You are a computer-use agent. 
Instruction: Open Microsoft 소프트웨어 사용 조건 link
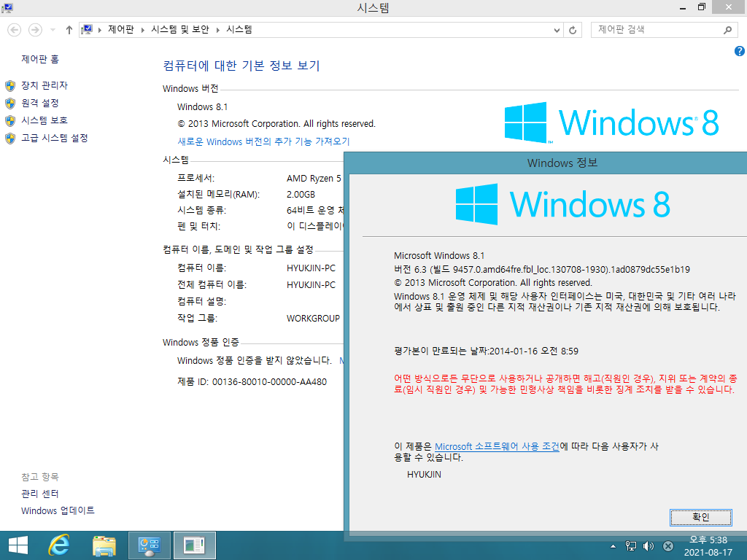pos(497,446)
